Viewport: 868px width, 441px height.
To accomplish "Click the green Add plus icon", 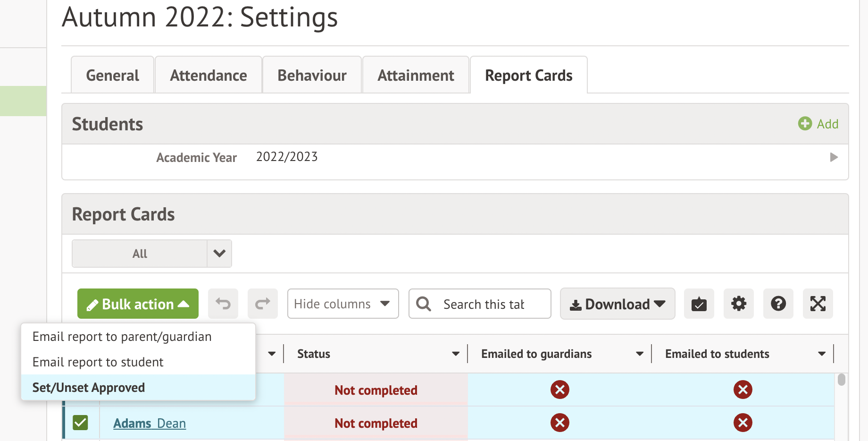I will [805, 124].
